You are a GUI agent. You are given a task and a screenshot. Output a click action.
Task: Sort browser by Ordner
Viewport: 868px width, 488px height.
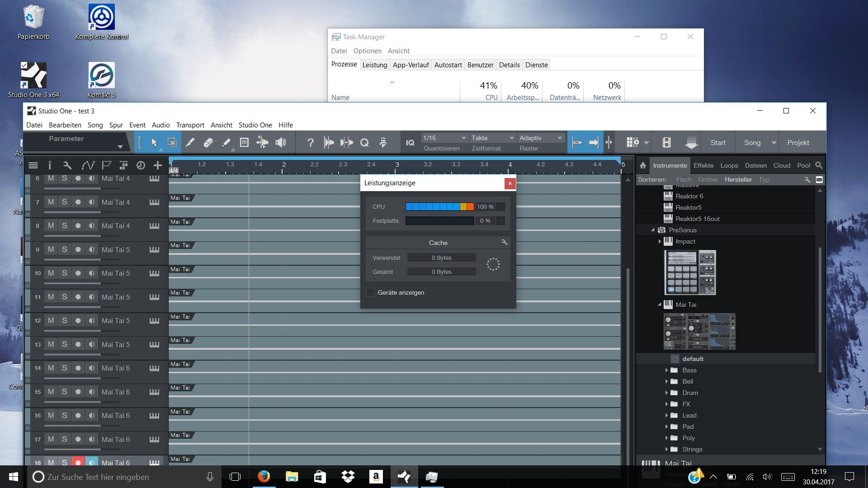coord(708,179)
